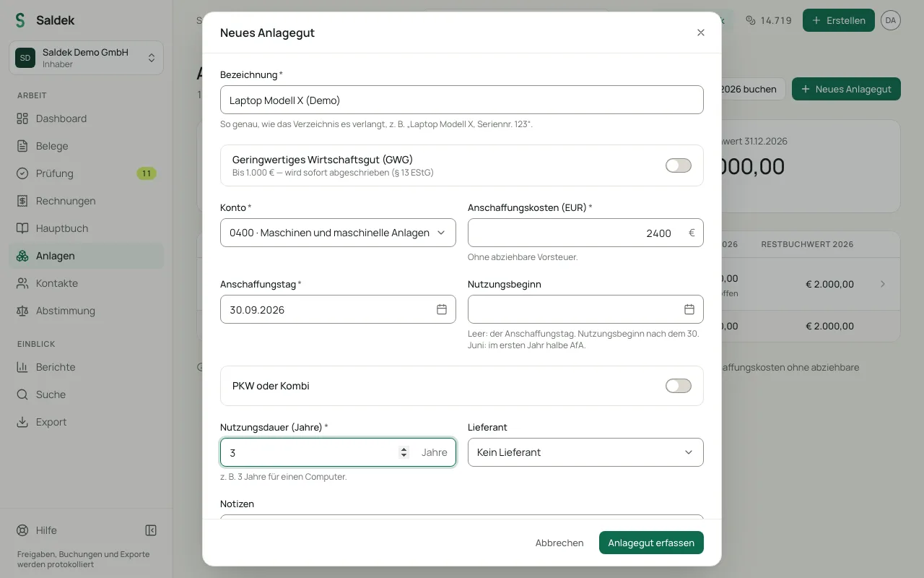Open Suche in the sidebar
924x578 pixels.
tap(86, 394)
